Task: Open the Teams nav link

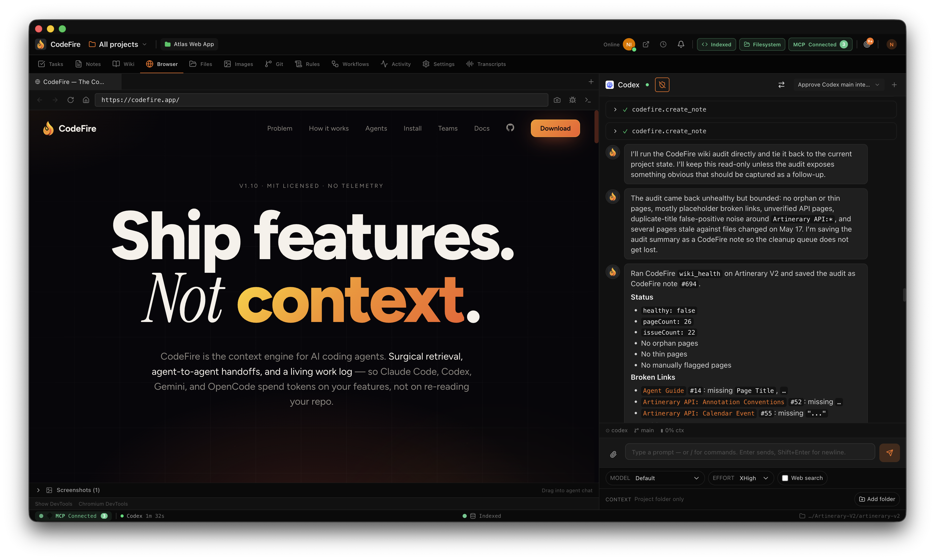Action: pos(447,128)
